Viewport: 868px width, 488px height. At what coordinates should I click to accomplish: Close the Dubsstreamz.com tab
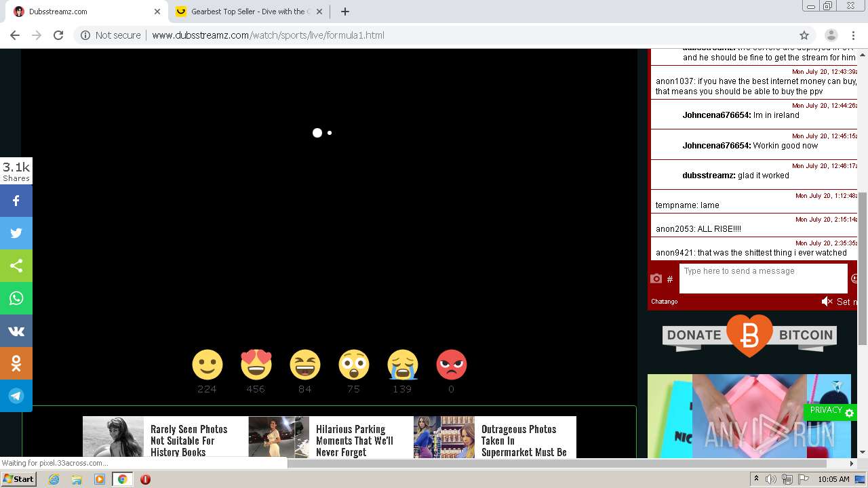point(157,12)
